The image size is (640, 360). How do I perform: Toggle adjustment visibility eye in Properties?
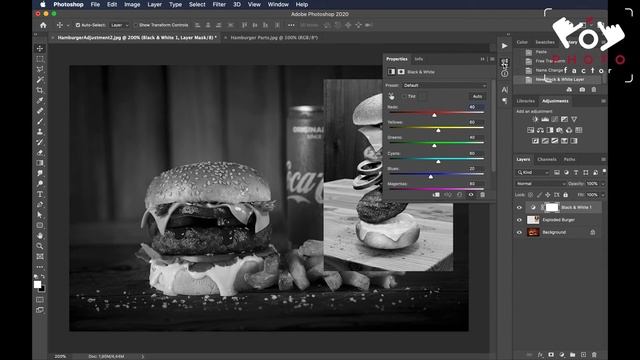[471, 195]
